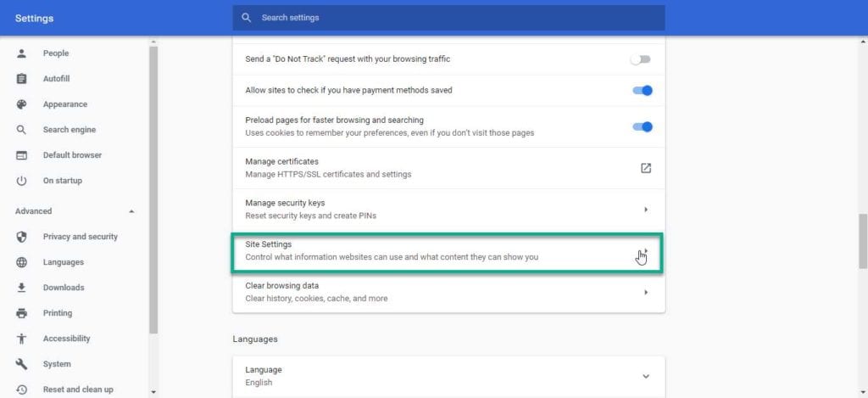This screenshot has height=398, width=868.
Task: Click the Accessibility figure icon
Action: click(x=21, y=339)
